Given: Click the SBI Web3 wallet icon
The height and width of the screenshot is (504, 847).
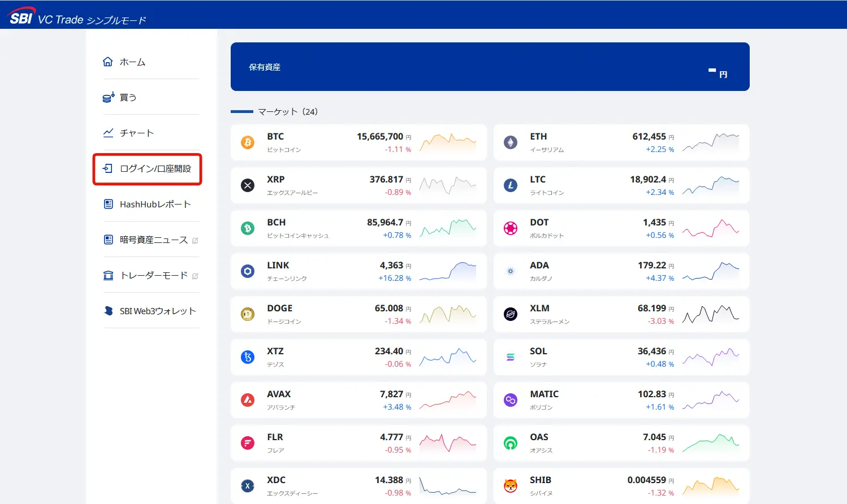Looking at the screenshot, I should [108, 311].
